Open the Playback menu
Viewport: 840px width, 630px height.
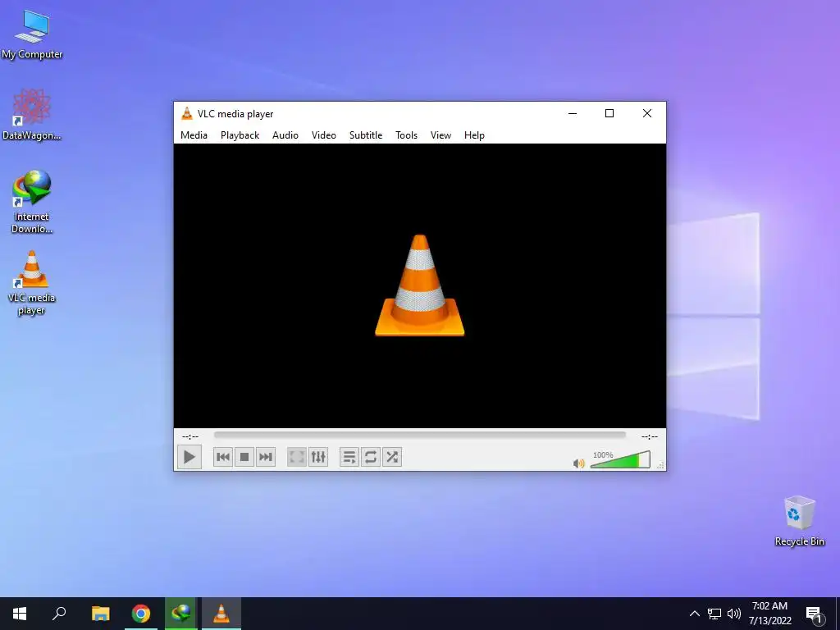(x=240, y=135)
